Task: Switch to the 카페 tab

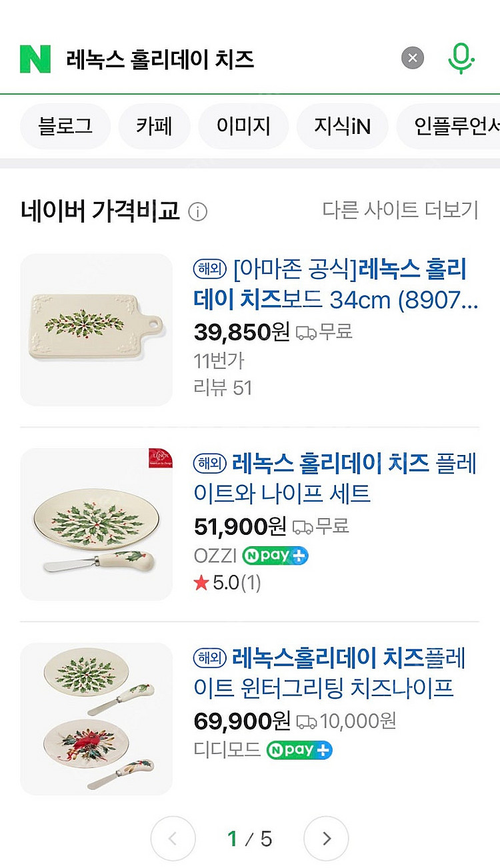Action: point(154,126)
